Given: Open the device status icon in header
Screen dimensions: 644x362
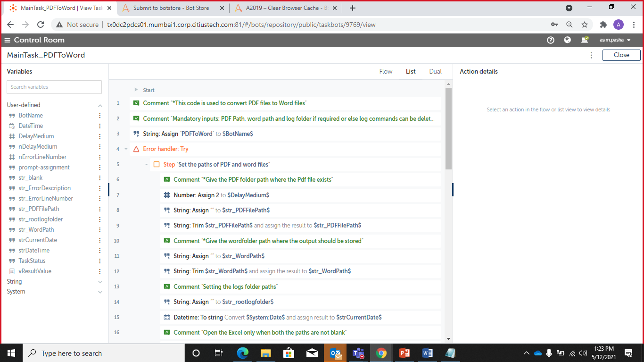Looking at the screenshot, I should [585, 40].
